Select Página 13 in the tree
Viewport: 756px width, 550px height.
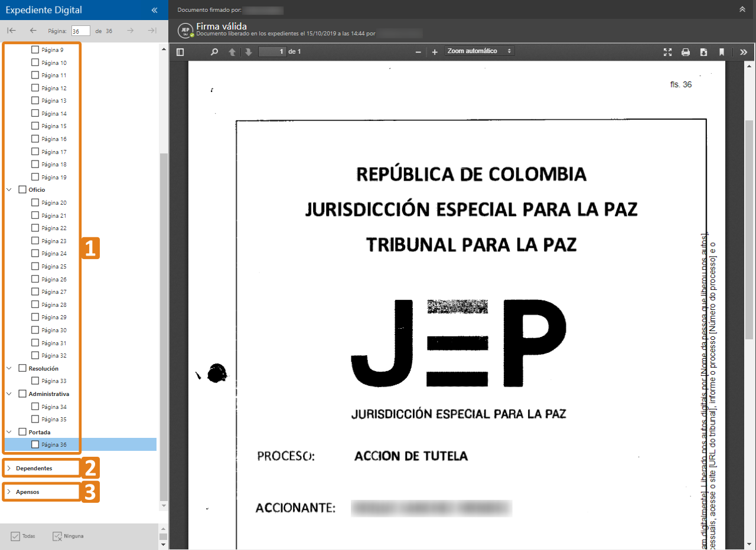coord(54,101)
